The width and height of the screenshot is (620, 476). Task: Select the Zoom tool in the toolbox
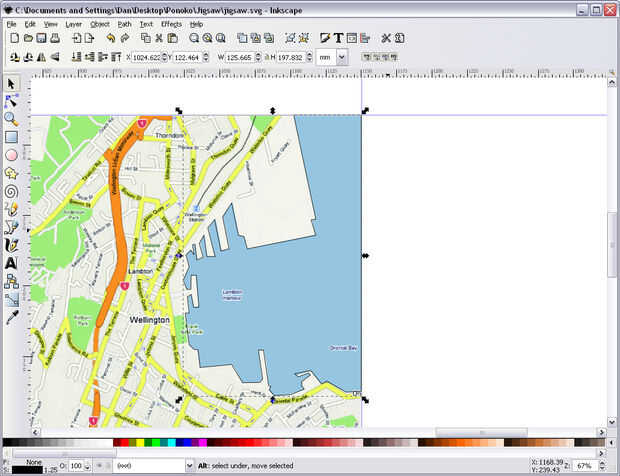click(11, 119)
